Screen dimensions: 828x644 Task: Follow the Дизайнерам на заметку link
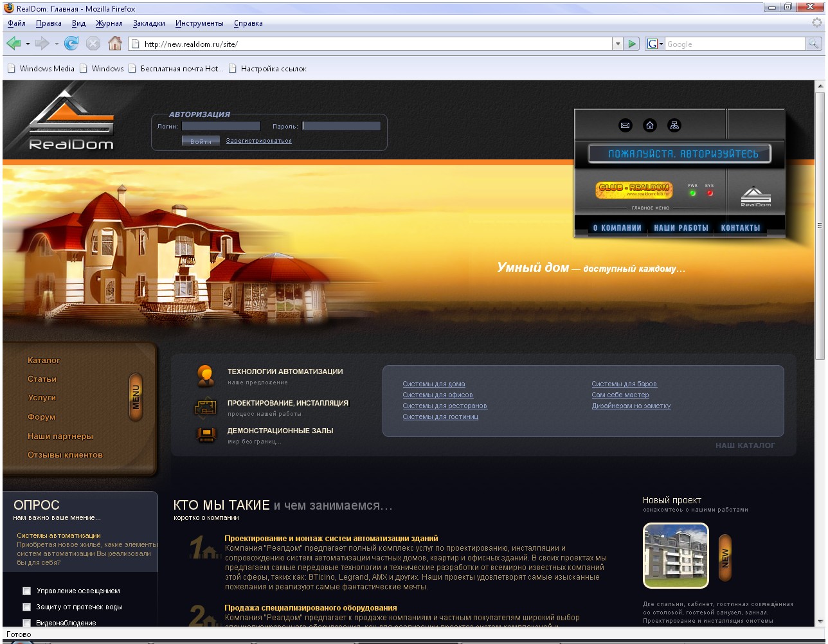(631, 406)
